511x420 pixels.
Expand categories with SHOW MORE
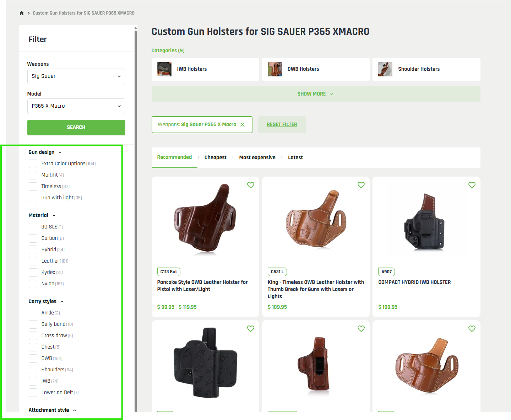(316, 94)
